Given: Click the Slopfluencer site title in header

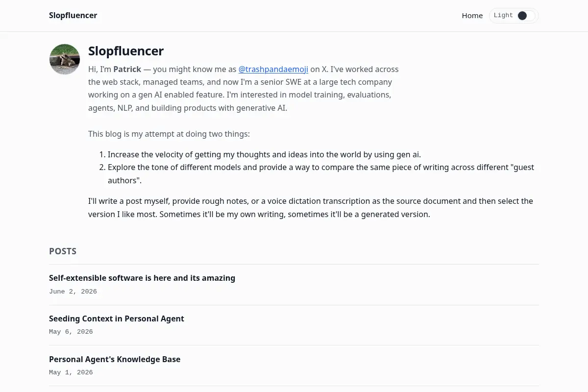Looking at the screenshot, I should click(73, 15).
